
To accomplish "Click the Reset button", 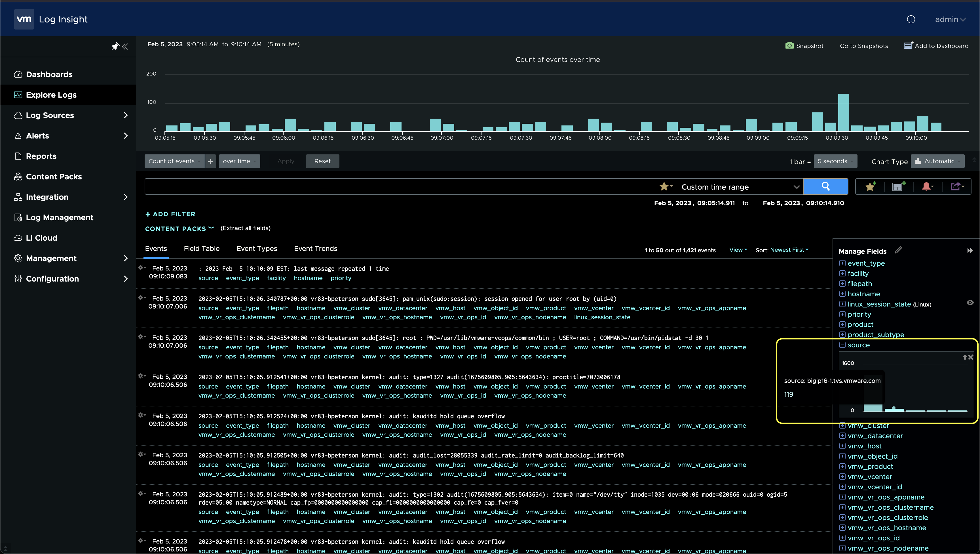I will [x=322, y=161].
